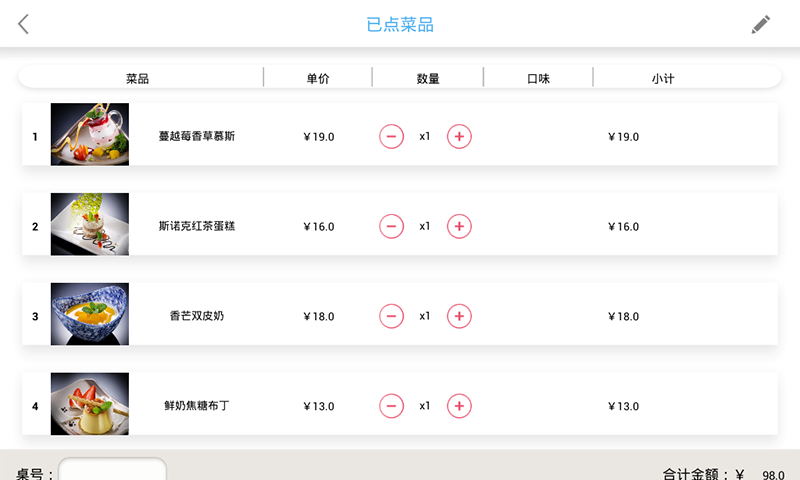Select the 斯诺克红茶蛋糕 dish name
800x480 pixels.
coord(197,226)
